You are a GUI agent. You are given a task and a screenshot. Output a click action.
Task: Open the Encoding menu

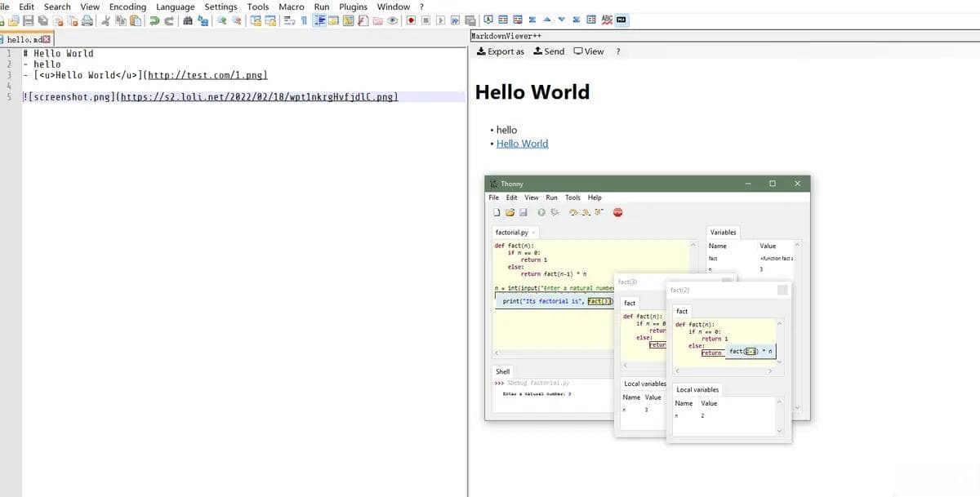point(127,7)
